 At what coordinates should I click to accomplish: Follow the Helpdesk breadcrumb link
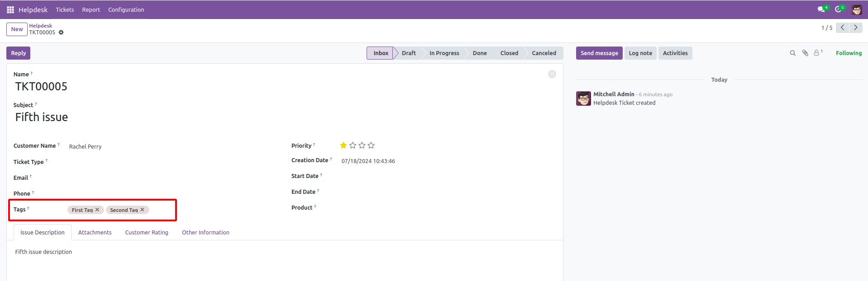click(41, 26)
